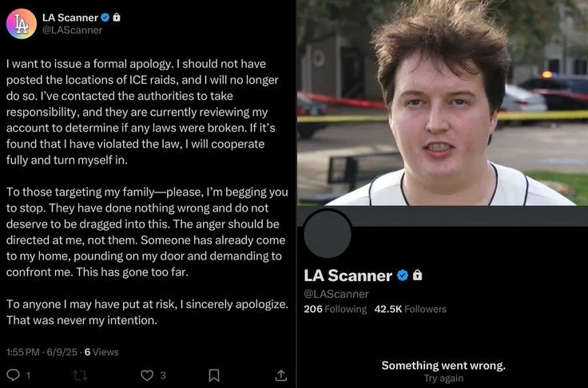Like the apology tweet with the heart icon
Viewport: 588px width, 388px height.
[147, 374]
